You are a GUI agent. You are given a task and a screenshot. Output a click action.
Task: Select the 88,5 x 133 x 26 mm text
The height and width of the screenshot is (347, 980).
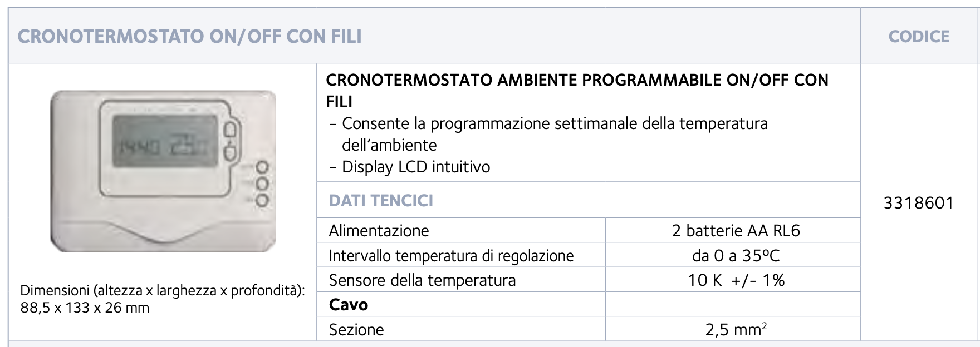(85, 308)
